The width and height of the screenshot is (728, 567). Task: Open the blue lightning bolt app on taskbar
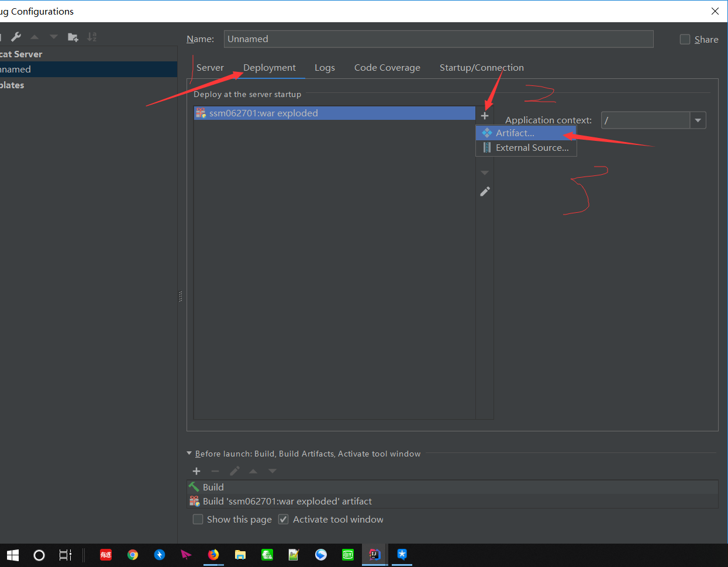coord(160,555)
